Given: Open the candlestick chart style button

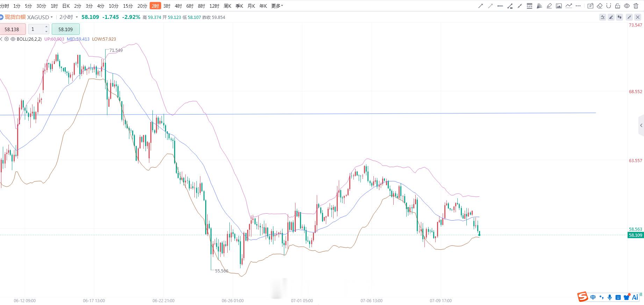Looking at the screenshot, I should click(620, 17).
